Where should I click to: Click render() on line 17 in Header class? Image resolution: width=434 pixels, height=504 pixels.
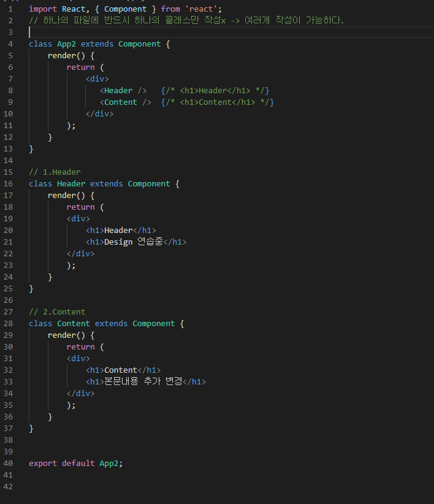click(x=66, y=196)
